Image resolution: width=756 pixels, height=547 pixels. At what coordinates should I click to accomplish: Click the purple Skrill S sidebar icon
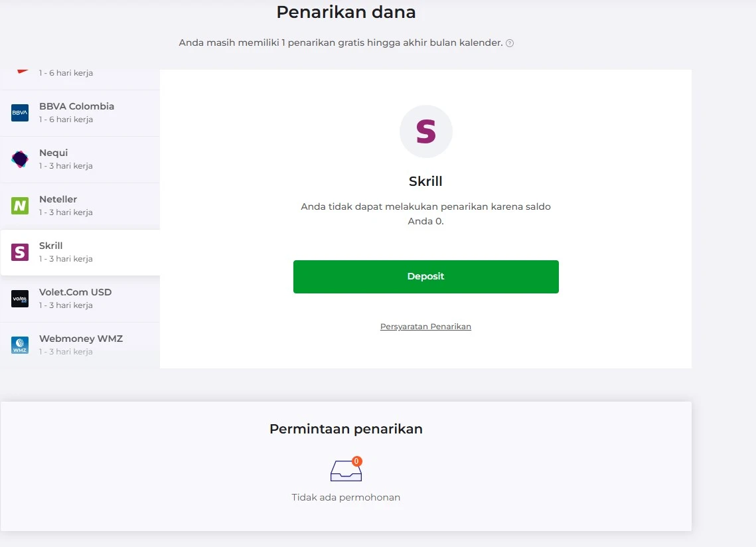(20, 252)
